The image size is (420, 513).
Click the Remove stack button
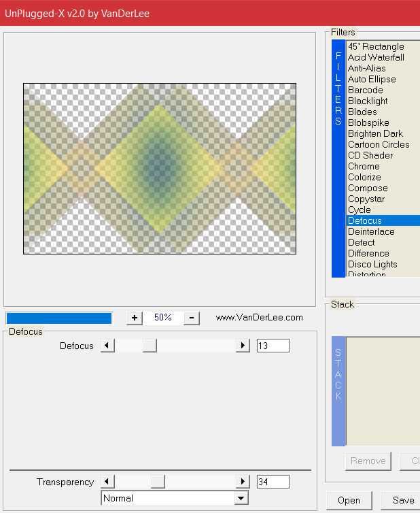(368, 461)
